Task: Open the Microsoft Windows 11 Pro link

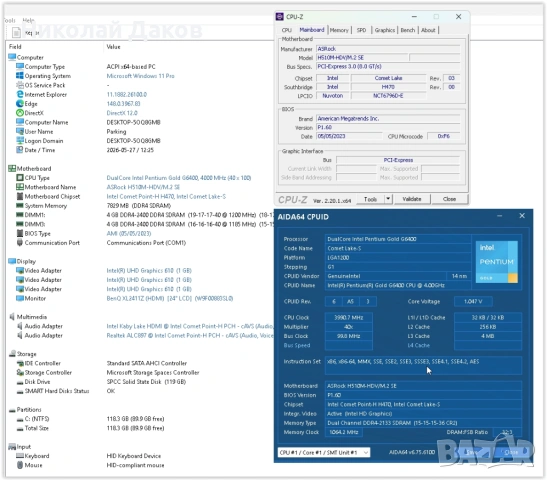Action: point(140,76)
